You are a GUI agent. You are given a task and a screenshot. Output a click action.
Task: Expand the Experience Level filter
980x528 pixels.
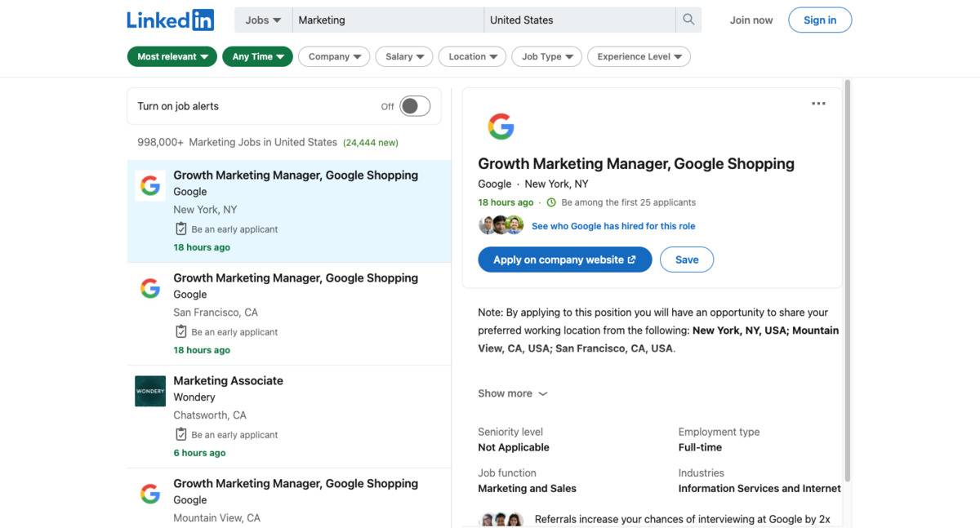point(639,56)
